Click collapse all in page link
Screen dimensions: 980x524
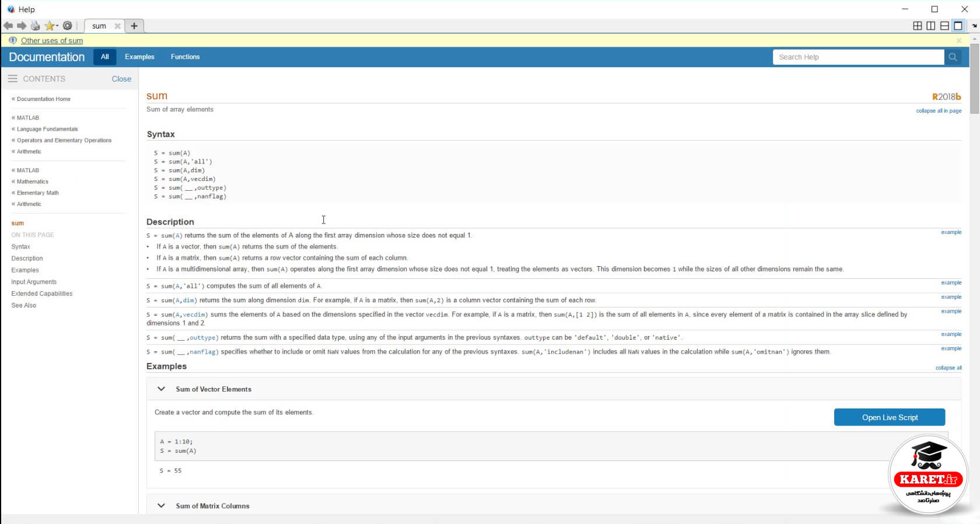(x=939, y=111)
